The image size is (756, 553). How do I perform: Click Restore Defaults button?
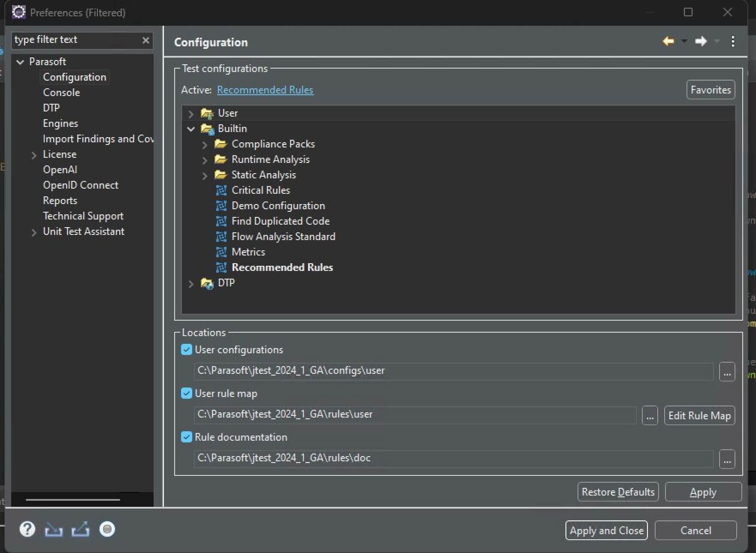[618, 492]
